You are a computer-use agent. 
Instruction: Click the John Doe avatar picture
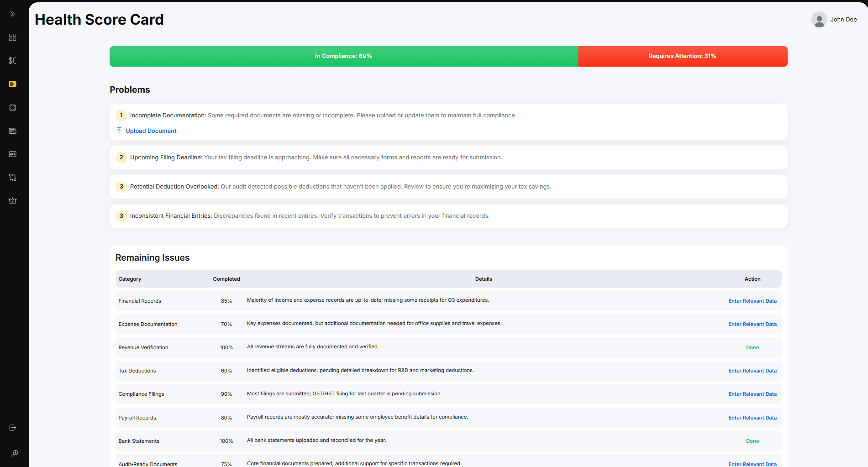click(x=819, y=20)
